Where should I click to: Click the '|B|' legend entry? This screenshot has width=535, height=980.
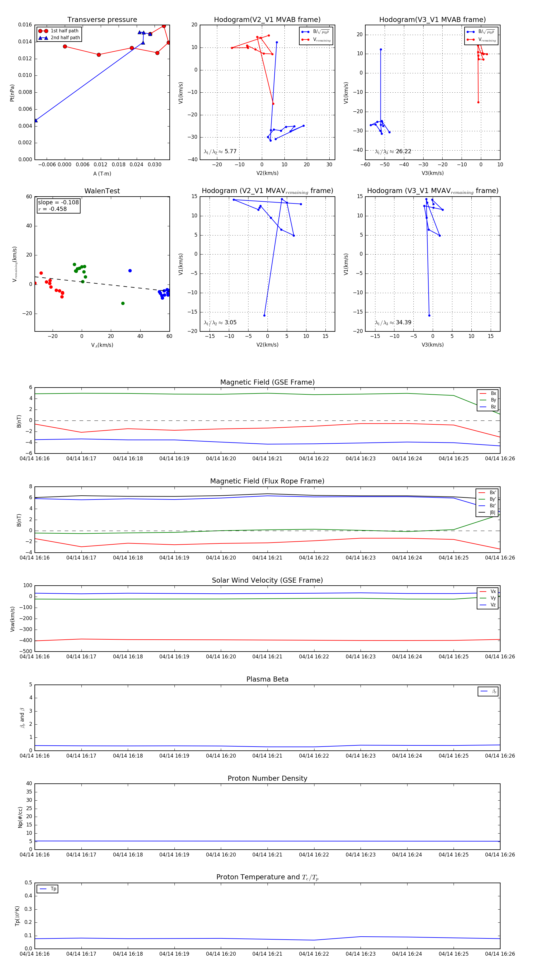(x=487, y=513)
